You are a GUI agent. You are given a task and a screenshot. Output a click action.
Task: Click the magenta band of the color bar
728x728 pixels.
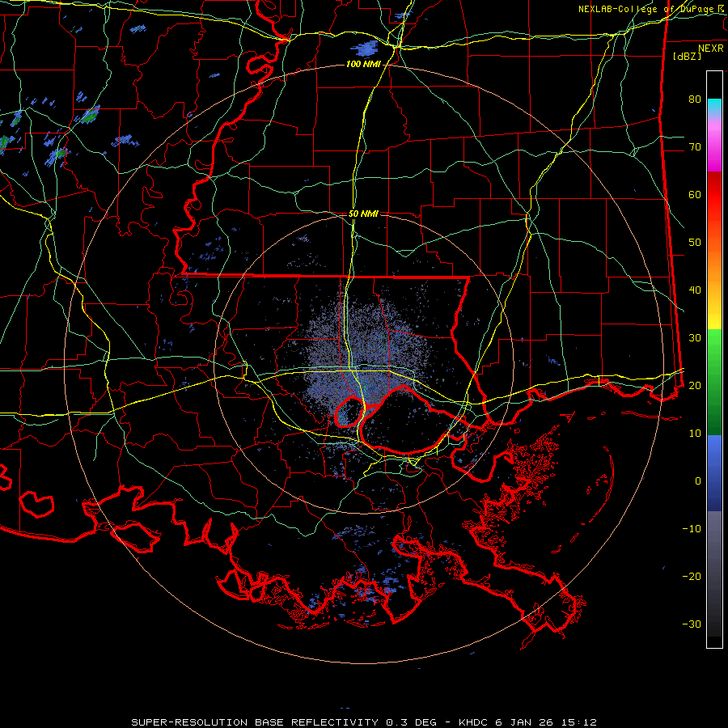pos(714,149)
